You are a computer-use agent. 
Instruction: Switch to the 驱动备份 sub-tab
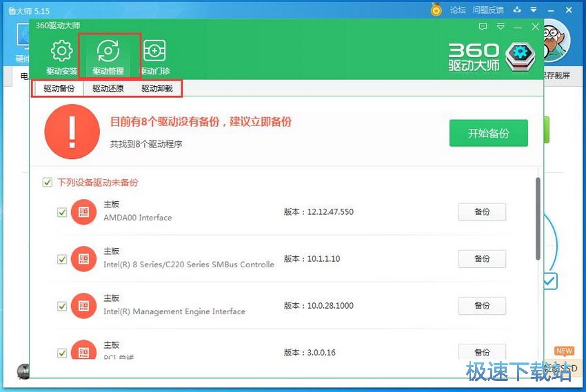pos(59,88)
